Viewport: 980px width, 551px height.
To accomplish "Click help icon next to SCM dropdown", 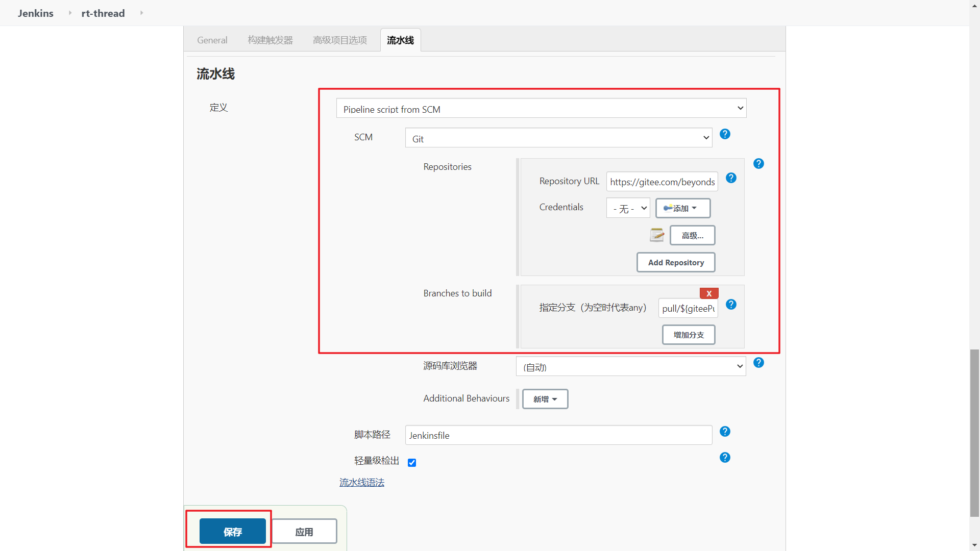I will tap(725, 134).
